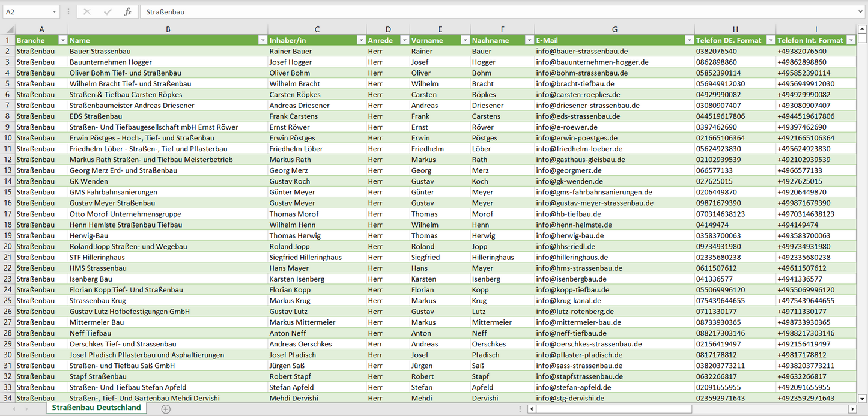Open the Branche column filter dropdown
Image resolution: width=868 pixels, height=416 pixels.
[62, 40]
